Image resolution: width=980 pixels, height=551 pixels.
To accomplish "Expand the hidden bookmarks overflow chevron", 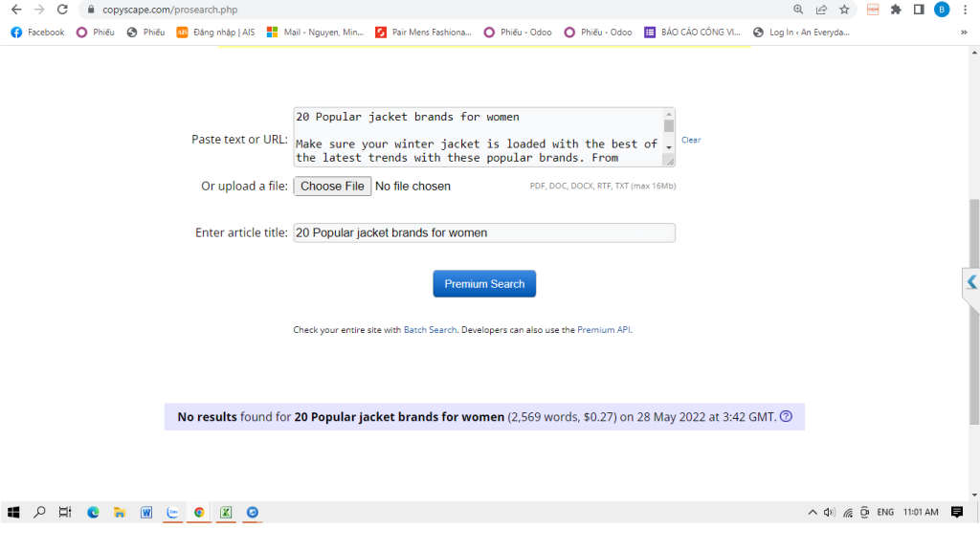I will tap(964, 32).
